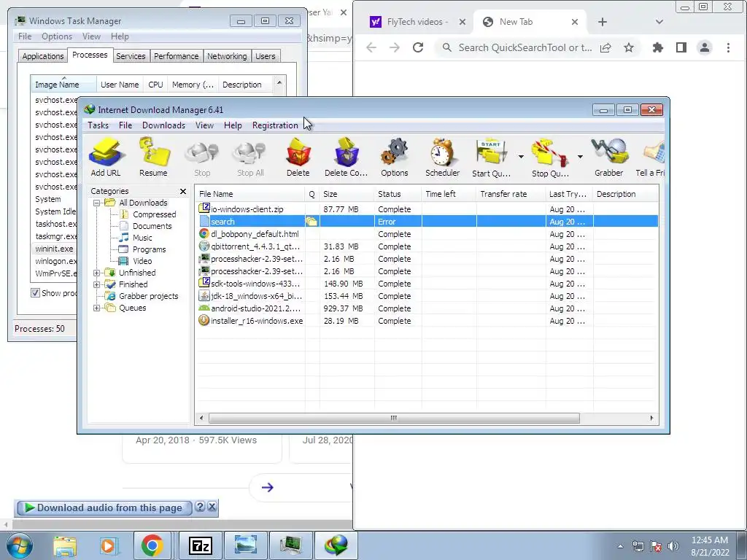Click Download audio from this page button
The width and height of the screenshot is (747, 560).
[x=104, y=508]
